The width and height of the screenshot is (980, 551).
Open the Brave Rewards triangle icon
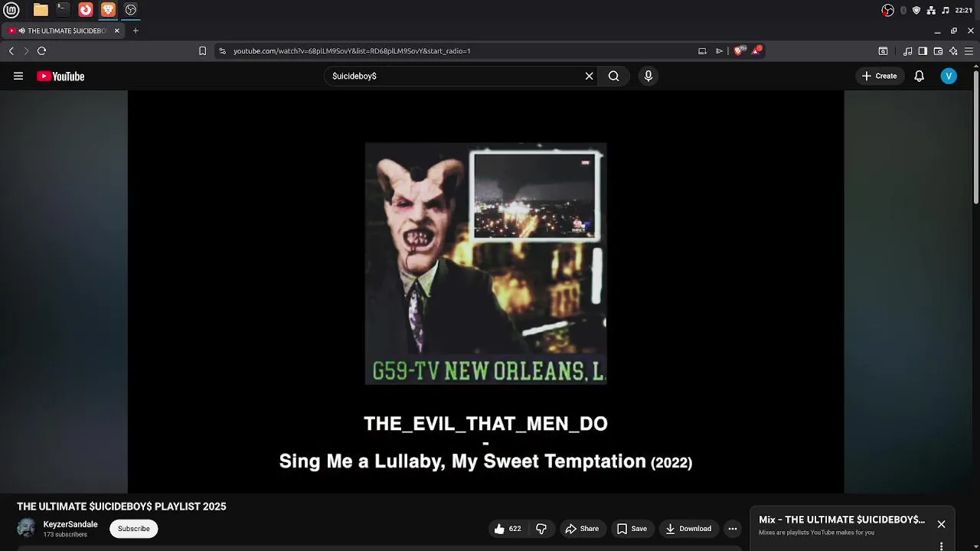pyautogui.click(x=756, y=51)
